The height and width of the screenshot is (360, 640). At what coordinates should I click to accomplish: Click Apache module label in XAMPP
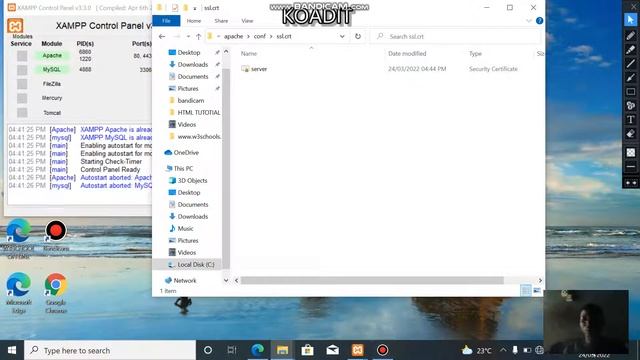click(x=52, y=56)
